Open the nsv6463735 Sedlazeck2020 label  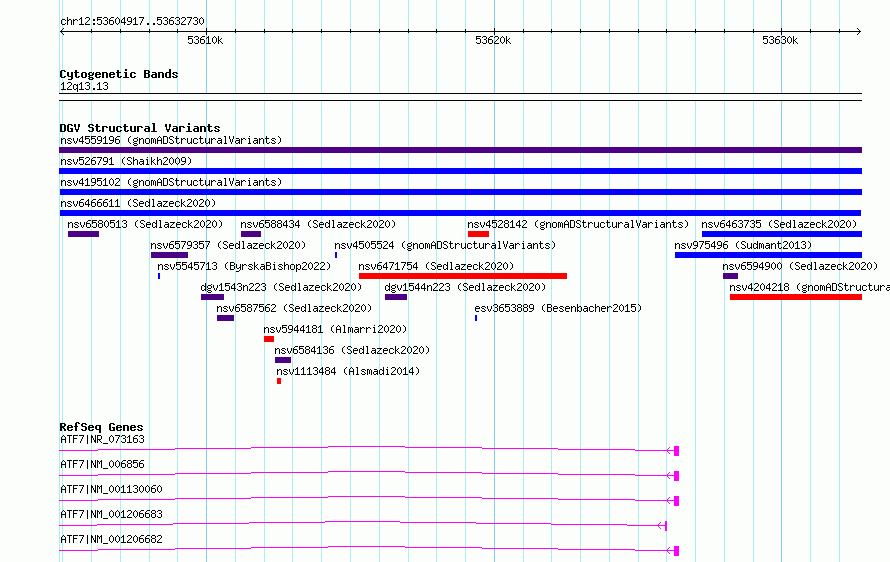(779, 224)
